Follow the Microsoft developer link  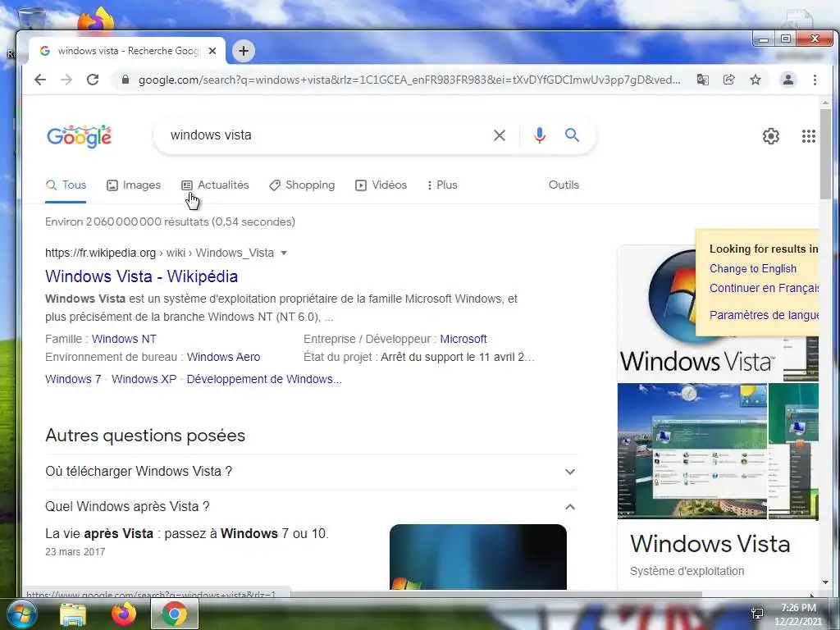463,339
